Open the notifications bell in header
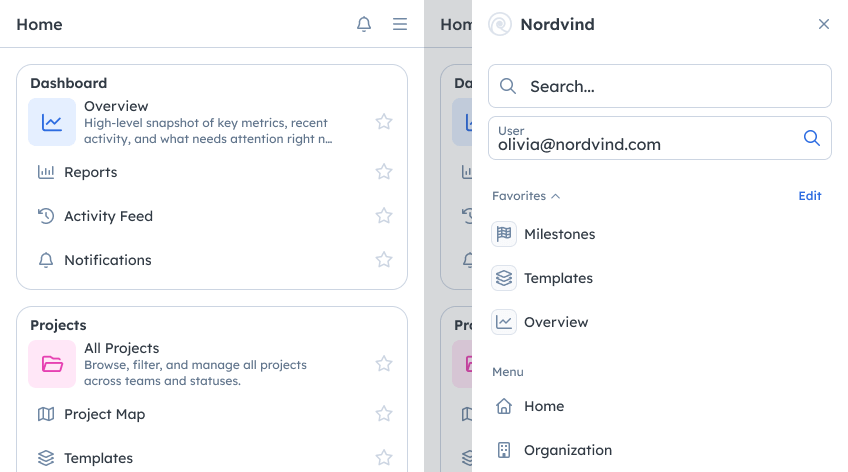The image size is (848, 472). coord(364,24)
